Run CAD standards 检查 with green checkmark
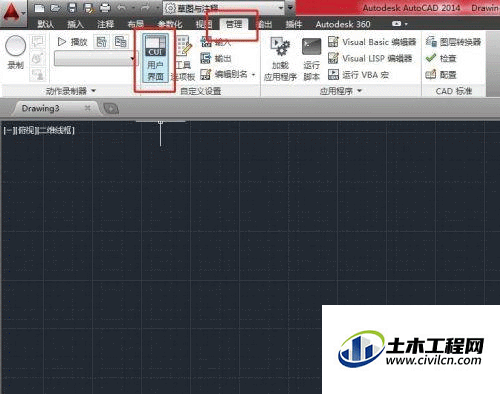This screenshot has height=394, width=500. [x=441, y=58]
